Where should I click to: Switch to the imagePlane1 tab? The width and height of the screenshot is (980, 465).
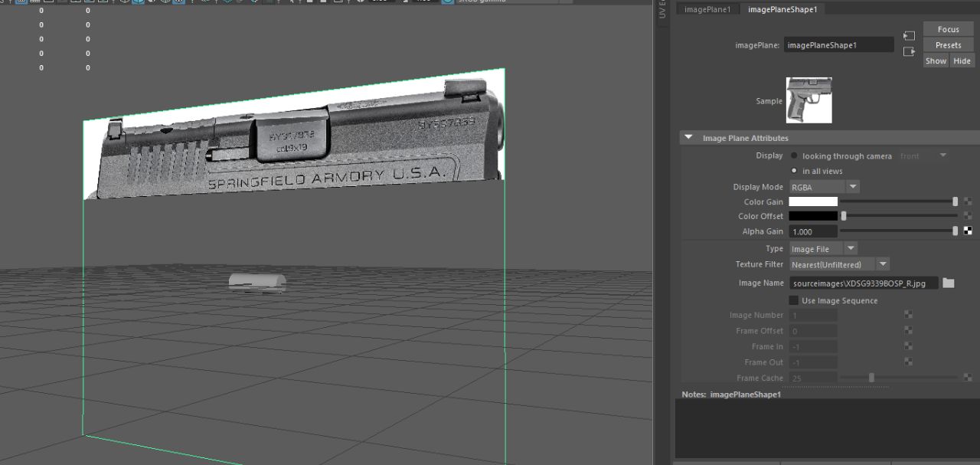coord(707,9)
